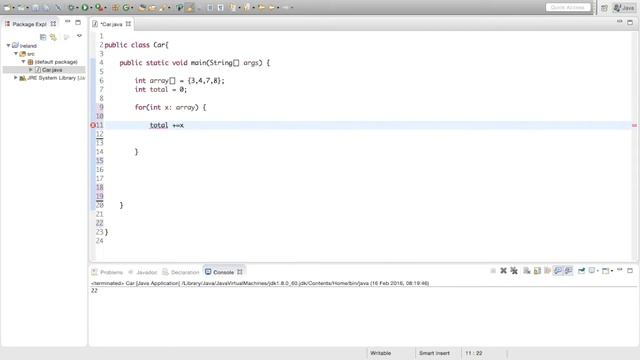Select the *Car.java editor tab
Screen dimensions: 640x360
(111, 24)
